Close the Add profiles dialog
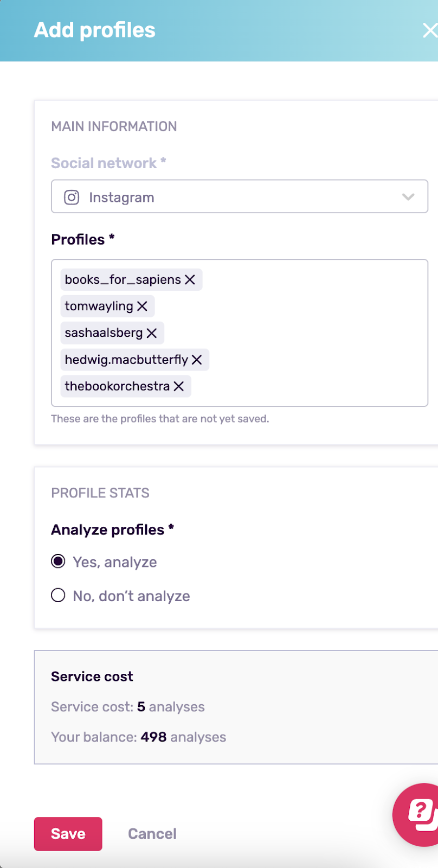 pyautogui.click(x=430, y=30)
